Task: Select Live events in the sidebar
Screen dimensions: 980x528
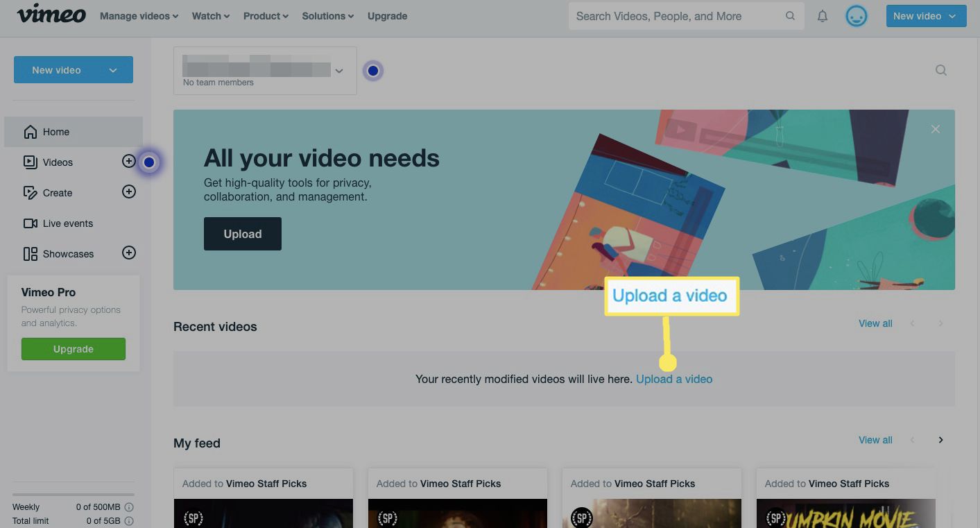Action: coord(68,223)
